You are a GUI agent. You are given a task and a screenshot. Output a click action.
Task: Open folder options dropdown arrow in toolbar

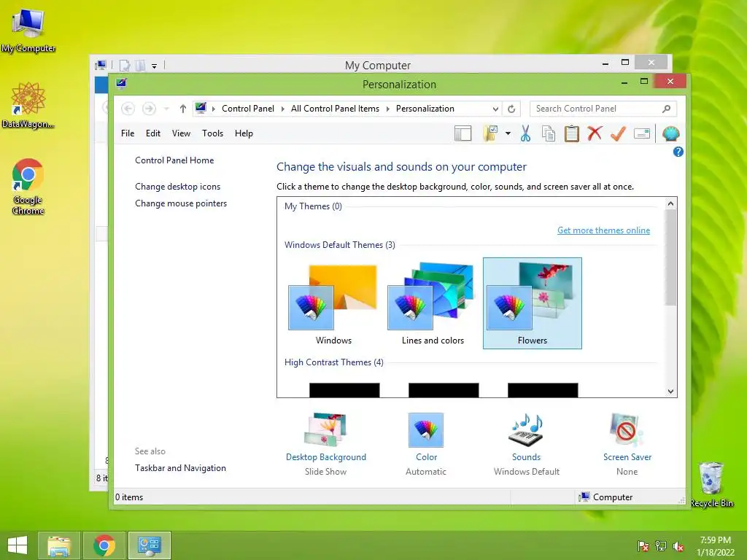508,134
